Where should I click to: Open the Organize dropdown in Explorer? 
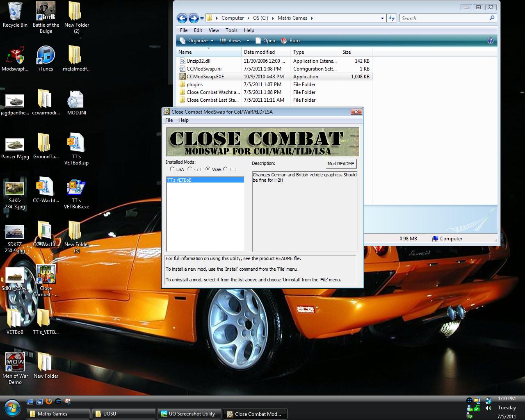197,41
